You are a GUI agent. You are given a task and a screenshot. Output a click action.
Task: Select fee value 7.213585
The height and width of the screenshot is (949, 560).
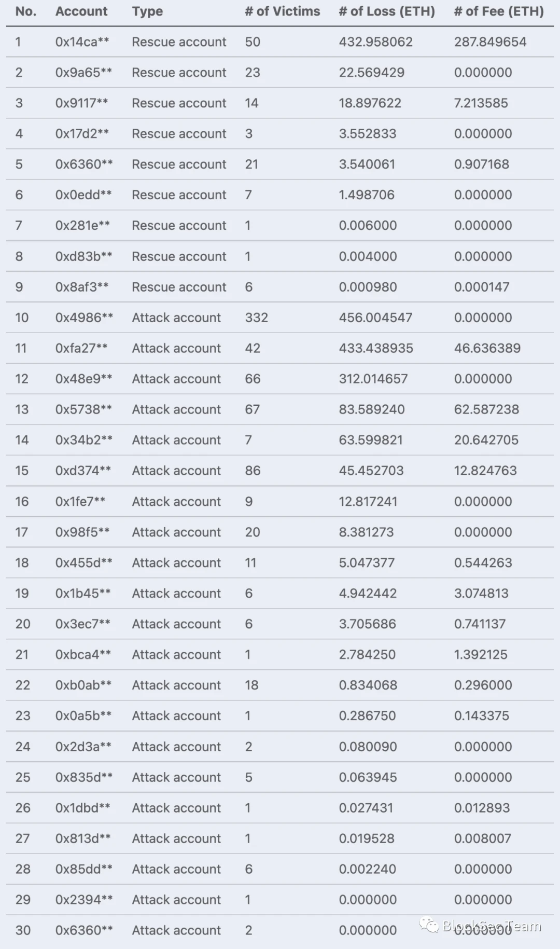(x=481, y=103)
